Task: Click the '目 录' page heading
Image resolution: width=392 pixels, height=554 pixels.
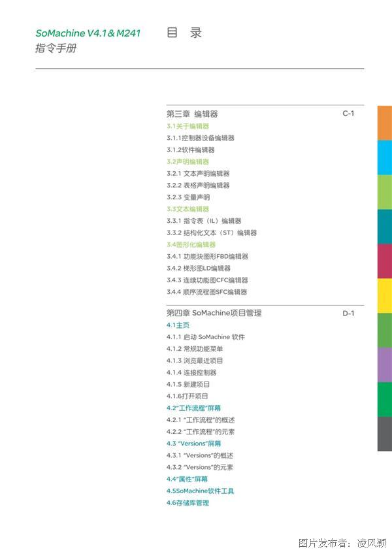Action: coord(184,33)
